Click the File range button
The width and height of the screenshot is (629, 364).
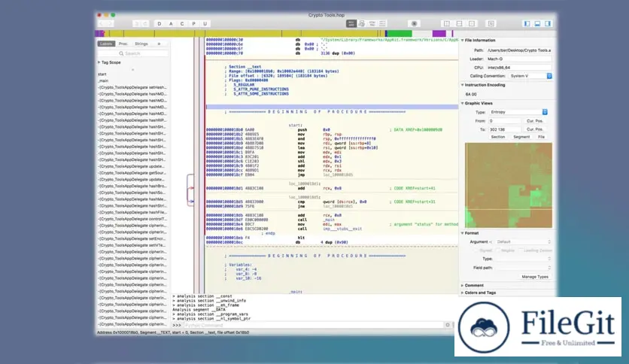[541, 137]
